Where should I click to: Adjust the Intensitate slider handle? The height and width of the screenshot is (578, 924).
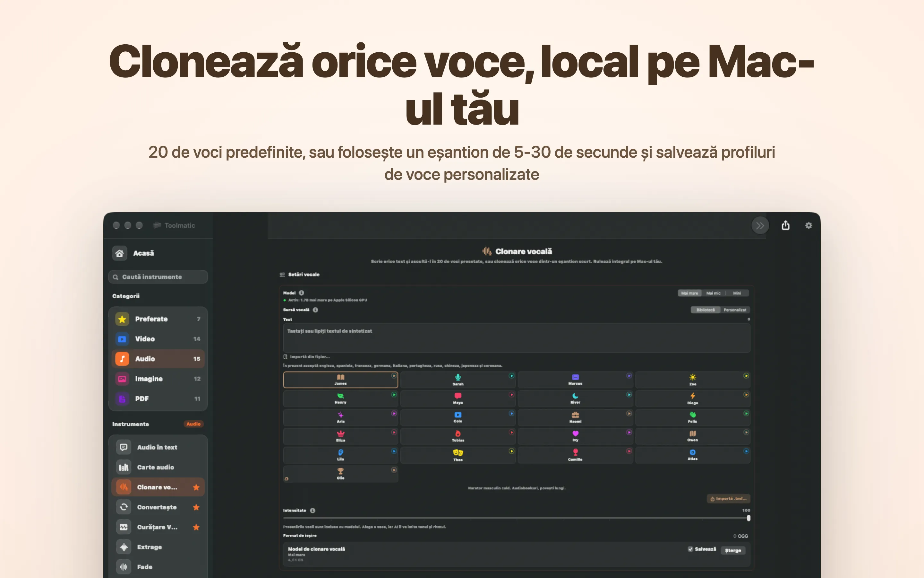click(749, 518)
